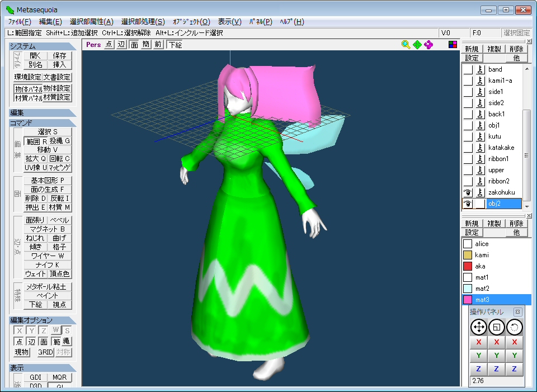Hide the zakohuku object via eye icon
537x392 pixels.
click(x=468, y=192)
